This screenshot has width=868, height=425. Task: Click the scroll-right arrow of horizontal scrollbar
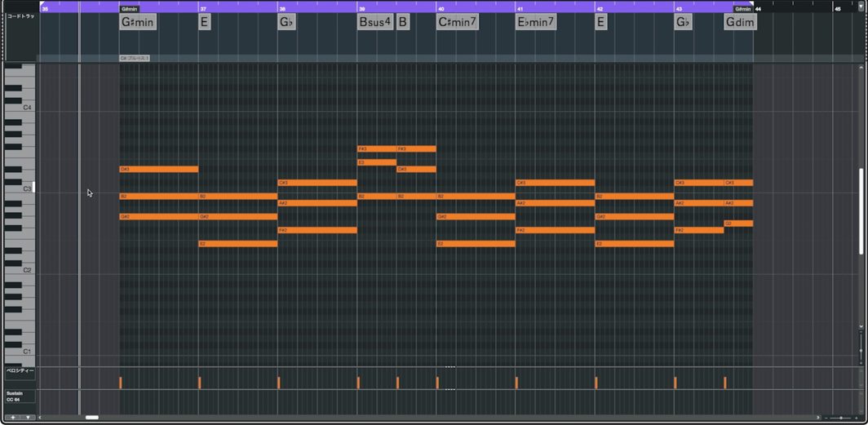point(818,418)
